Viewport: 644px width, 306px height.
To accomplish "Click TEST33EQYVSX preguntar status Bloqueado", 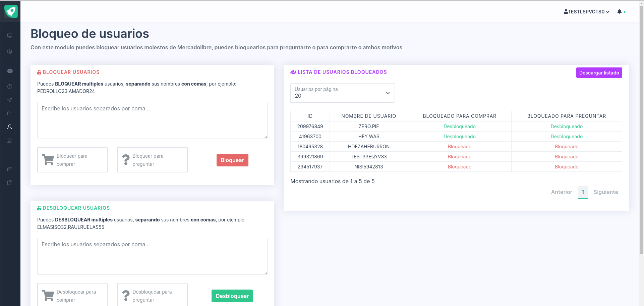I will [567, 157].
